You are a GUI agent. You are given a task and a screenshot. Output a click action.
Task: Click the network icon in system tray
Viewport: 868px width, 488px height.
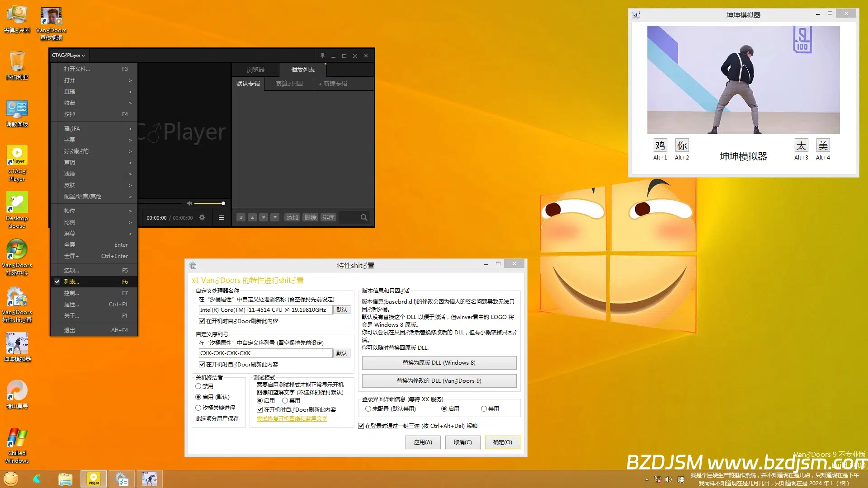(x=658, y=479)
